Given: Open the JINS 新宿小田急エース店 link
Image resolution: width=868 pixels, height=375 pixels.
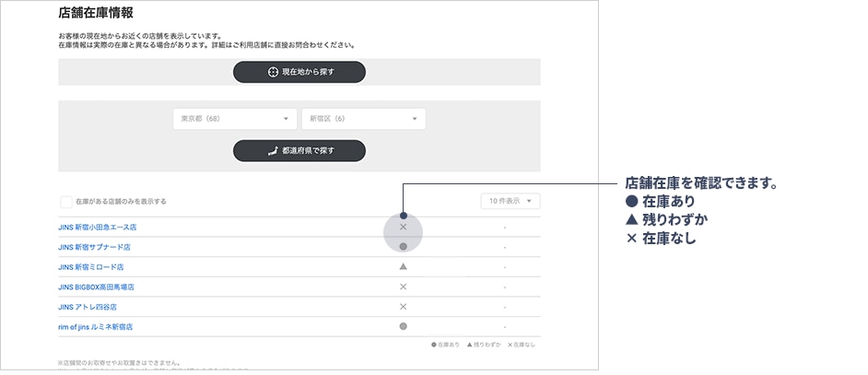Looking at the screenshot, I should click(97, 227).
